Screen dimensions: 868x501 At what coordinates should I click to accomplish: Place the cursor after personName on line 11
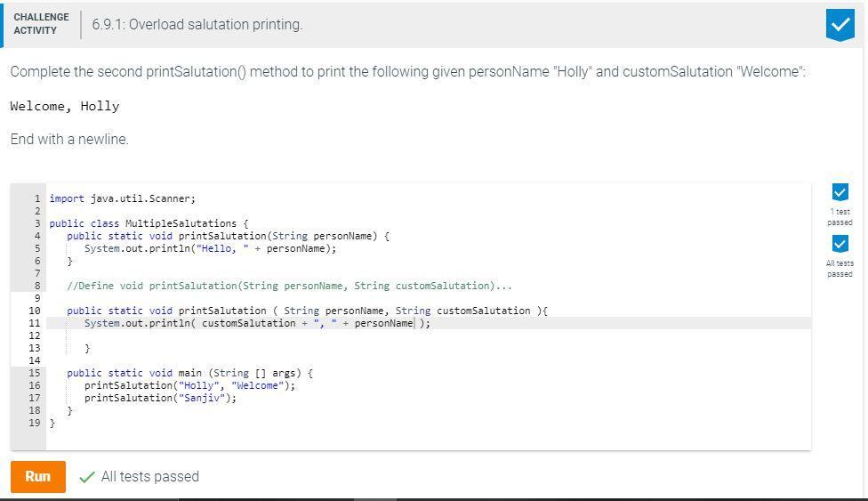coord(414,323)
